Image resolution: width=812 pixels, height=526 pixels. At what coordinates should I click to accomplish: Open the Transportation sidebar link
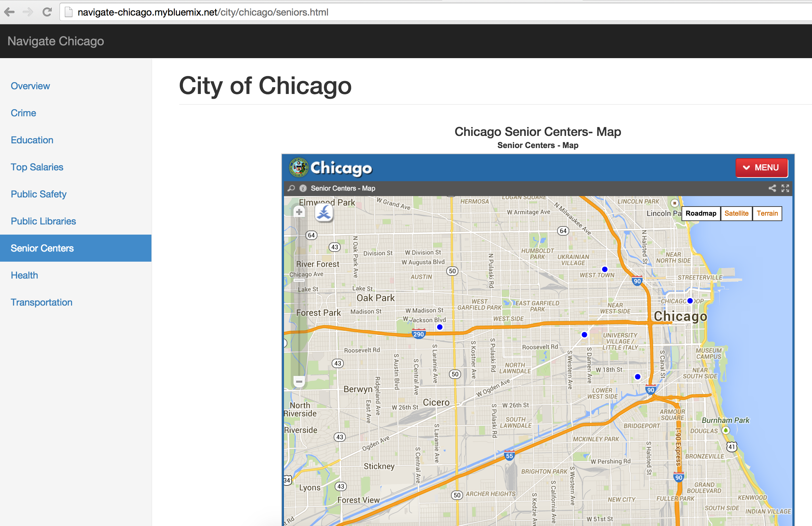[x=41, y=302]
